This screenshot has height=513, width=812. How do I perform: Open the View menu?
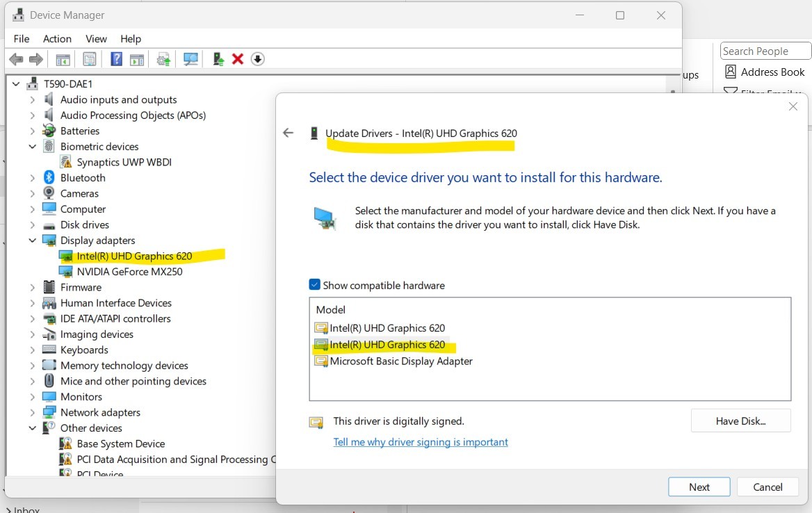click(96, 39)
